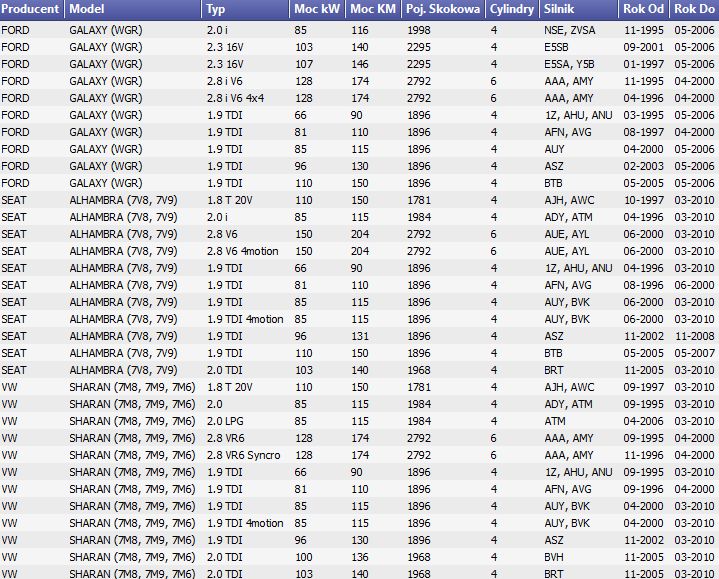The height and width of the screenshot is (579, 719).
Task: Click the Ford Galaxy engine cell AUY
Action: [554, 149]
